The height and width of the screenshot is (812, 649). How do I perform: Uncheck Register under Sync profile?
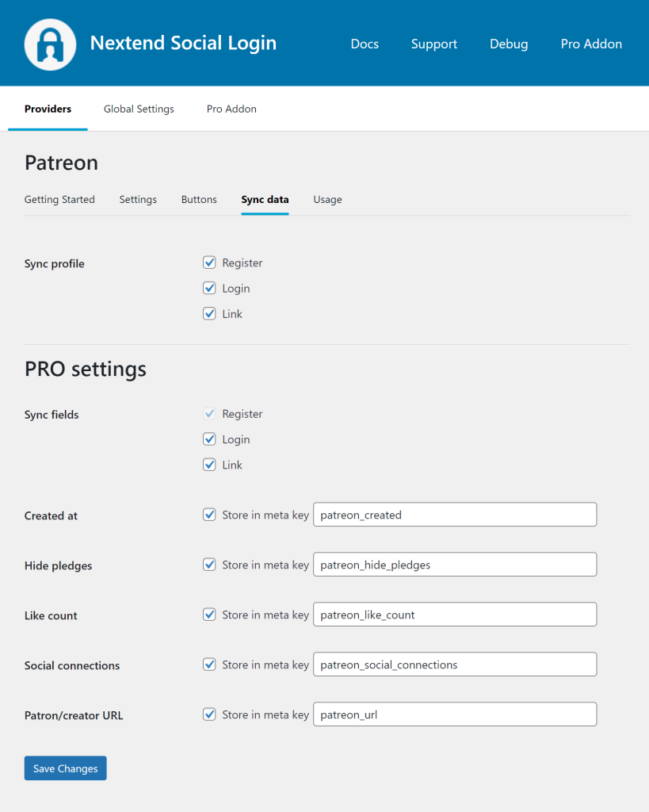[x=209, y=262]
